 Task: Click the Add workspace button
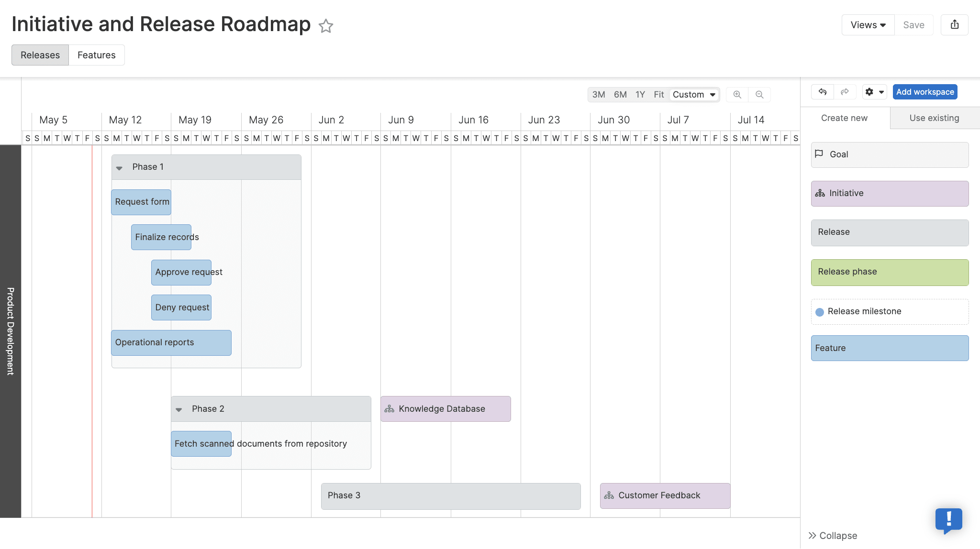pyautogui.click(x=925, y=91)
